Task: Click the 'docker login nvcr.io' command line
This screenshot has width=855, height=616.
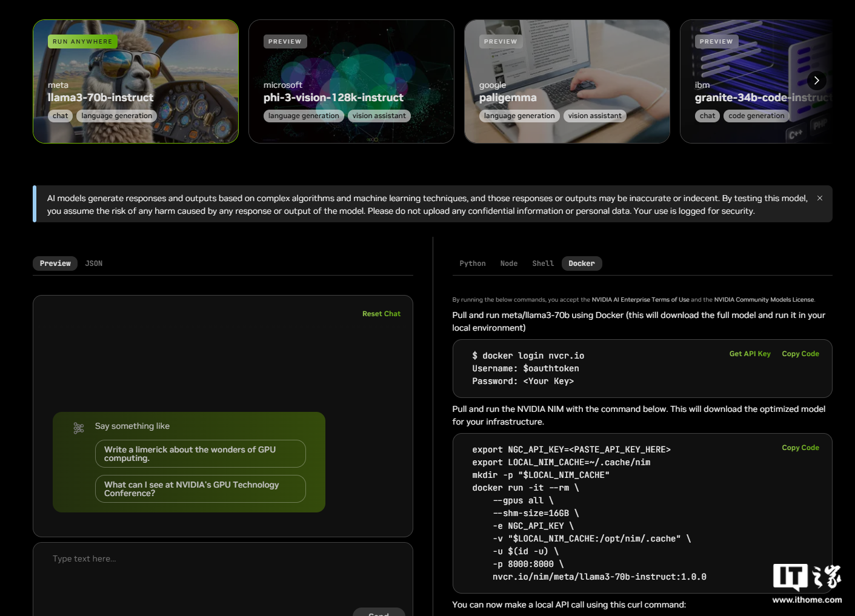Action: [x=528, y=356]
